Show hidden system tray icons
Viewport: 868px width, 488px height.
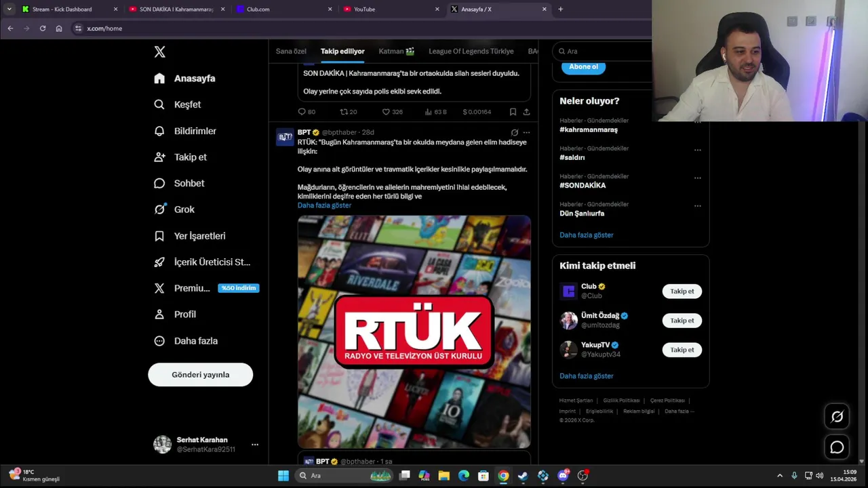pos(780,476)
